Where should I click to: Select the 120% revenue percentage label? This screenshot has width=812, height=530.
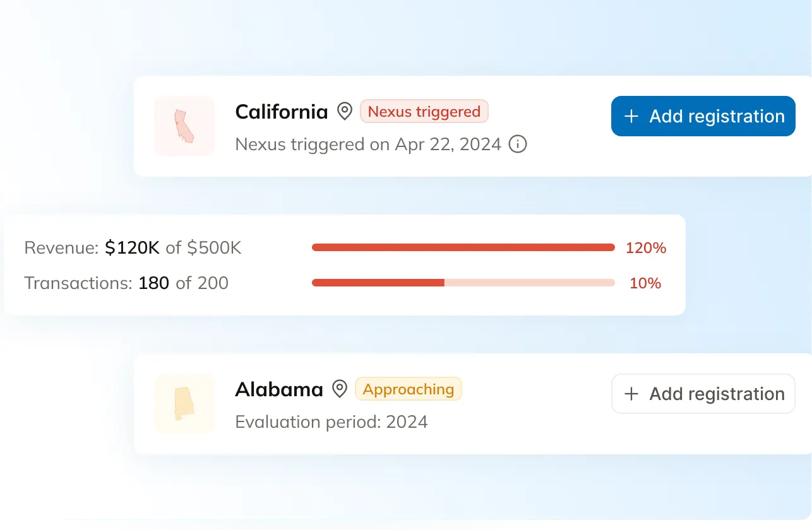(x=645, y=248)
